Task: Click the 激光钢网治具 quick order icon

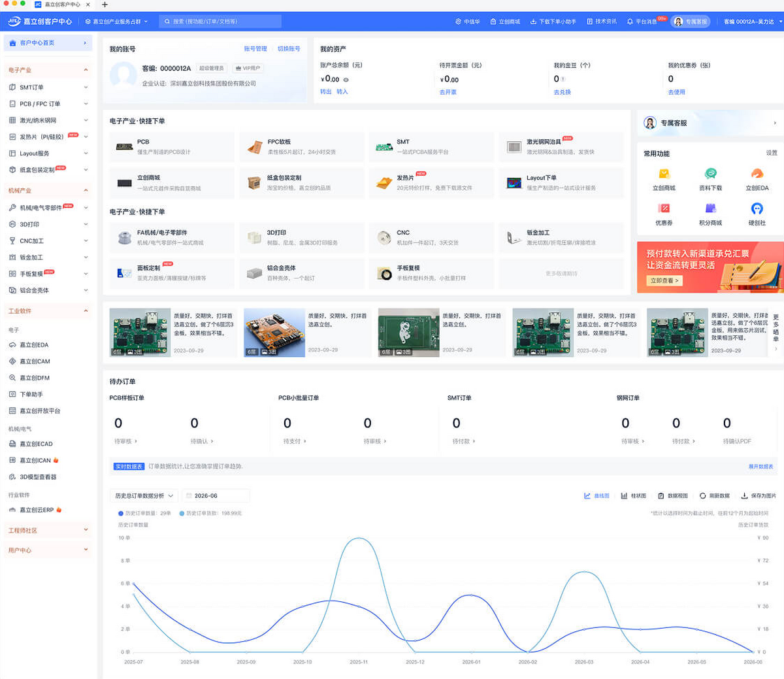Action: click(x=514, y=147)
